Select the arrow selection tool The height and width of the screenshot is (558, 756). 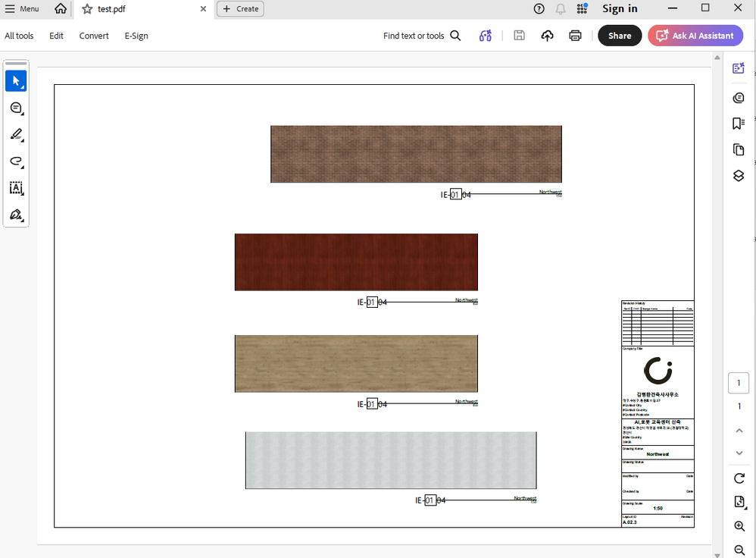16,81
